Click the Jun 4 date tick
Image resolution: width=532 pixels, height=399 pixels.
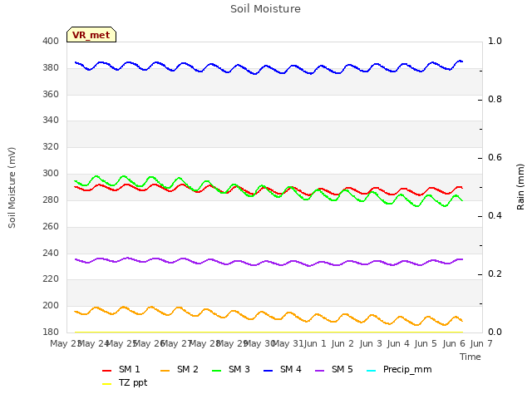point(398,343)
